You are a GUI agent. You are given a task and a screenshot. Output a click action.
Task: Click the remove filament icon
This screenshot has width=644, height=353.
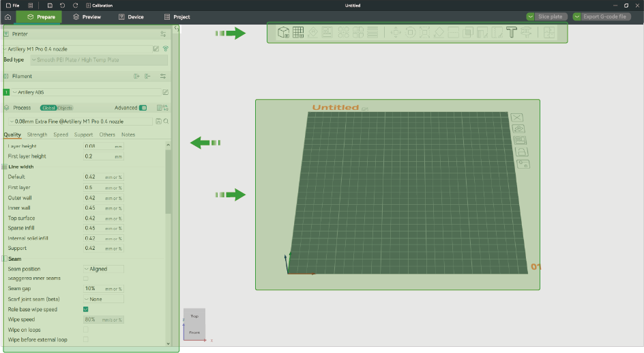coord(147,76)
